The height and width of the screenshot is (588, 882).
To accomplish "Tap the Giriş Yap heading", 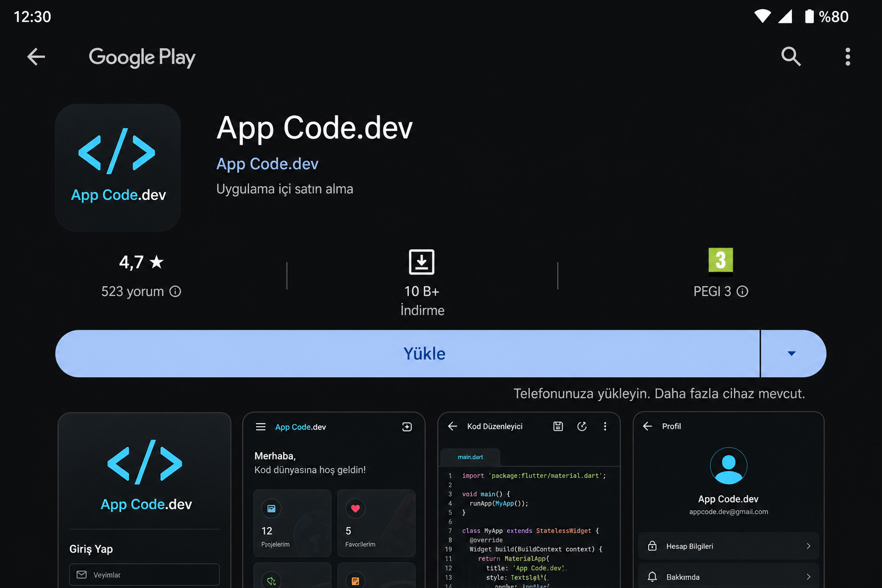I will [91, 549].
